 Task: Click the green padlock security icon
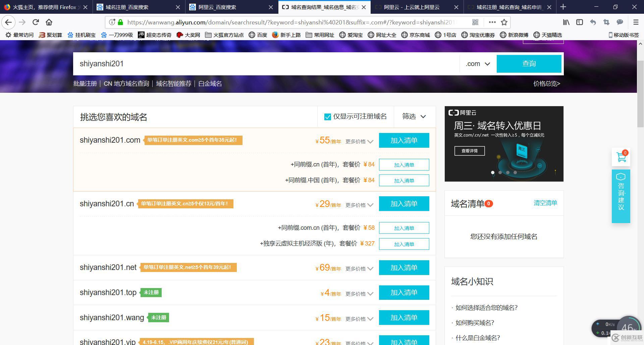[120, 22]
